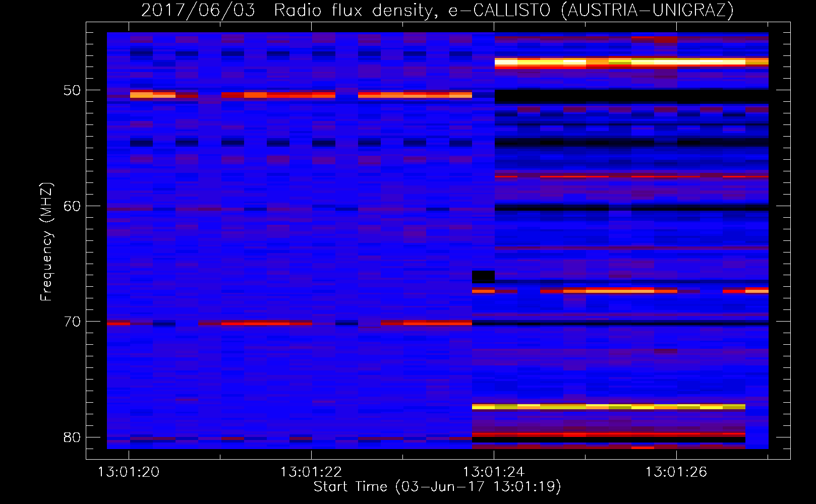Screen dimensions: 816x504
Task: Select the 13:01:24 time tick label
Action: coord(494,472)
